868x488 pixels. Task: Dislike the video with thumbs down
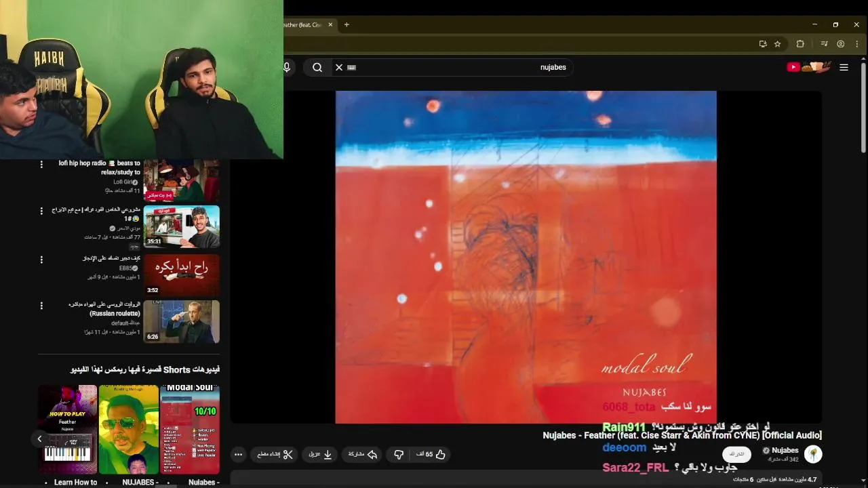tap(399, 454)
